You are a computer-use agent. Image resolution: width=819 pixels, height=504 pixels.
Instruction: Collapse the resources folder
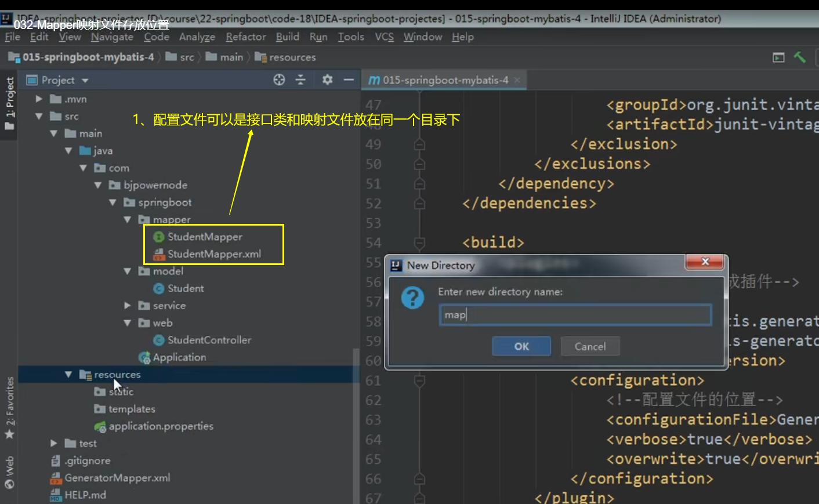tap(68, 375)
